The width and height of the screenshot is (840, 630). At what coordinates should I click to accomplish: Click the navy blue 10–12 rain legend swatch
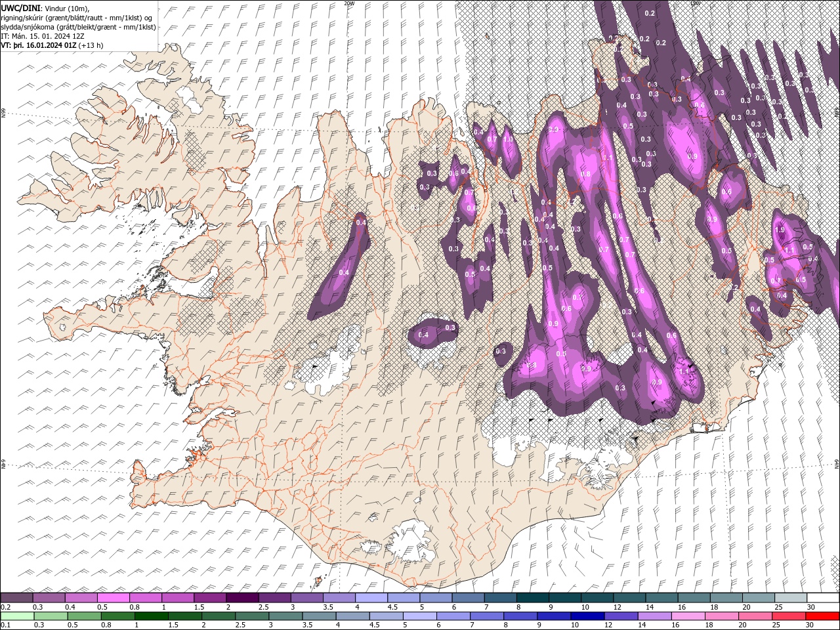588,616
